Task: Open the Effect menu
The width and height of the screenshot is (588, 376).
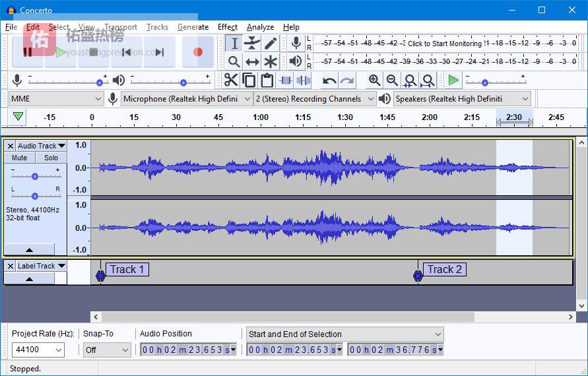Action: (x=227, y=27)
